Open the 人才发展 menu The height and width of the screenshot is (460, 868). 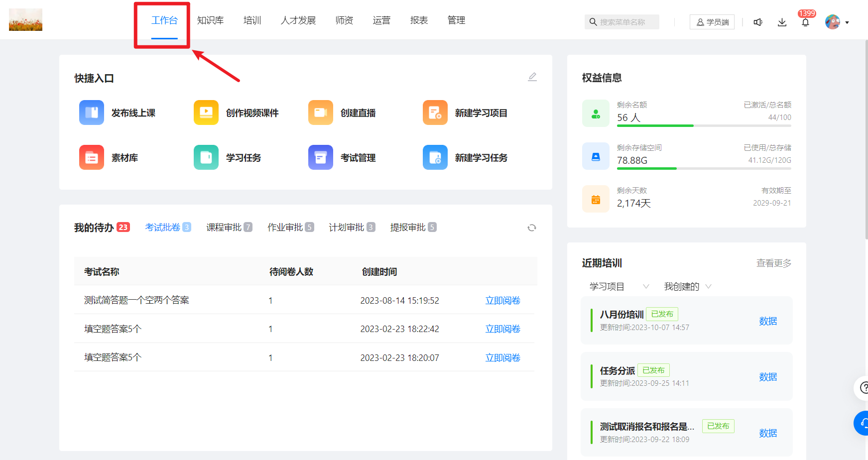[x=298, y=20]
